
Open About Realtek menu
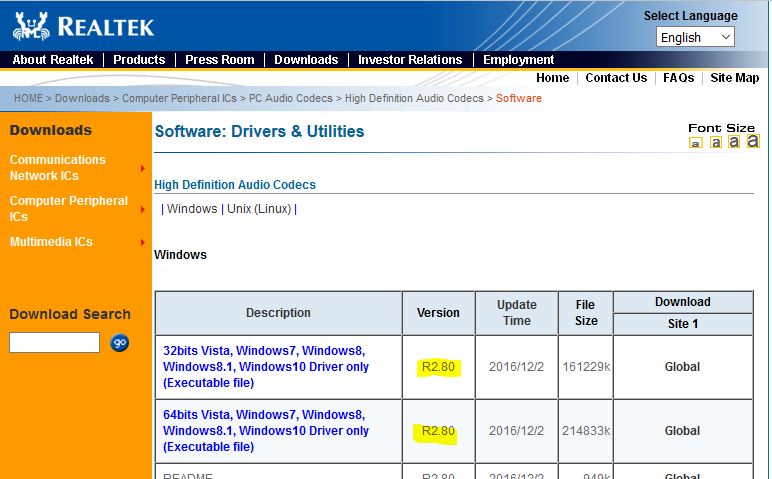[x=53, y=60]
